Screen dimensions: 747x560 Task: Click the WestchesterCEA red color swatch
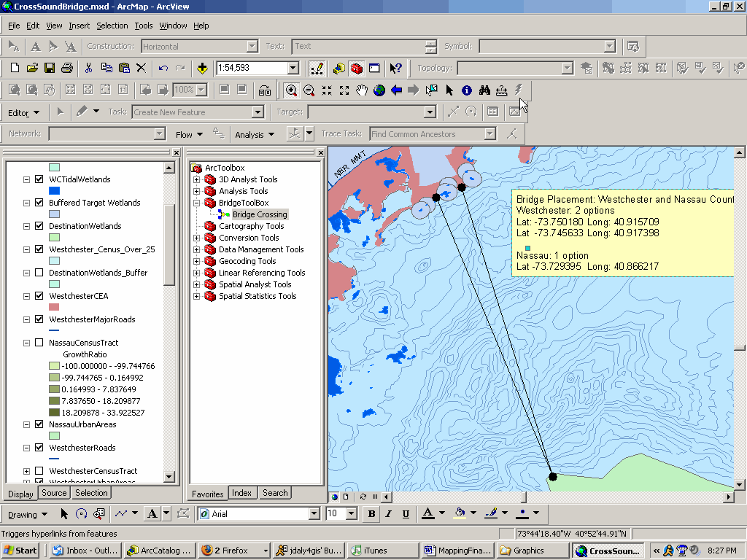click(54, 308)
